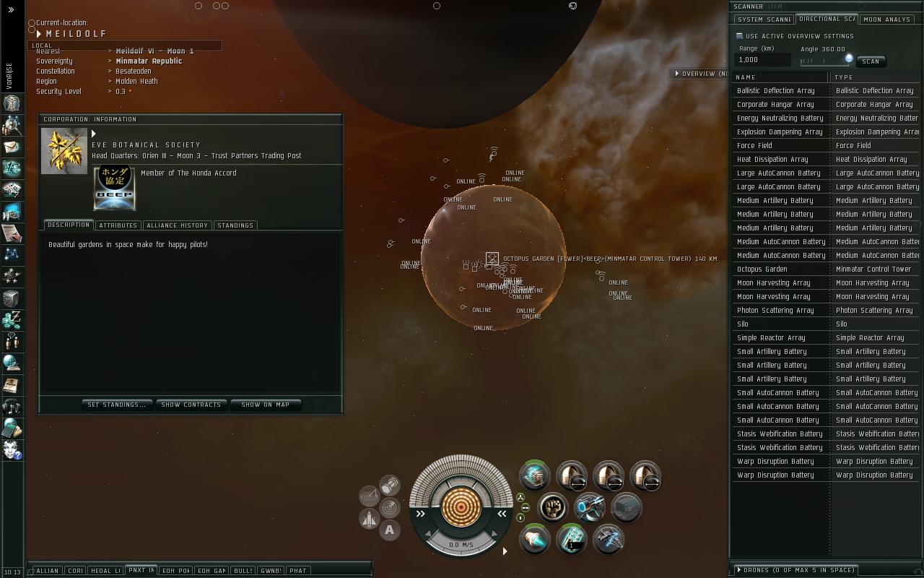Click the autopilot A button
Screen dimensions: 924x578
point(390,530)
